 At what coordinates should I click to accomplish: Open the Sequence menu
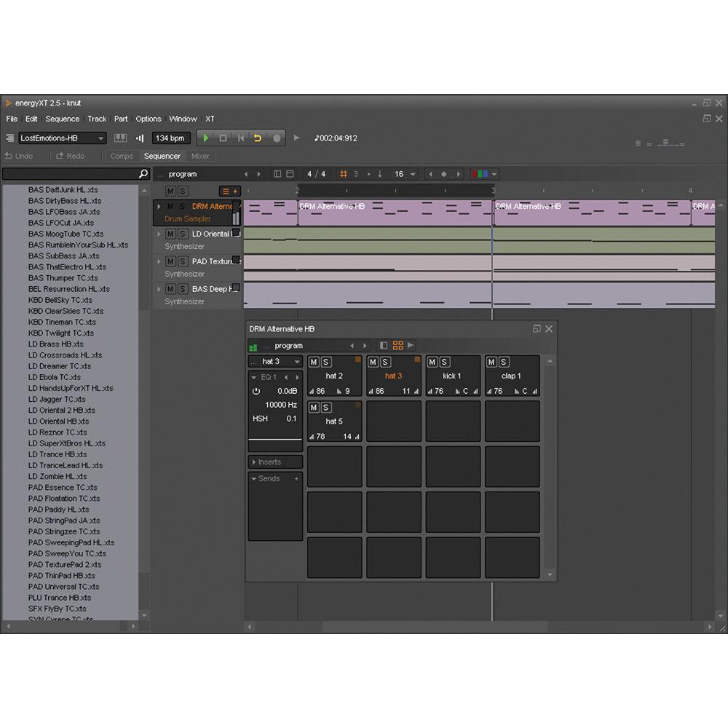tap(62, 119)
